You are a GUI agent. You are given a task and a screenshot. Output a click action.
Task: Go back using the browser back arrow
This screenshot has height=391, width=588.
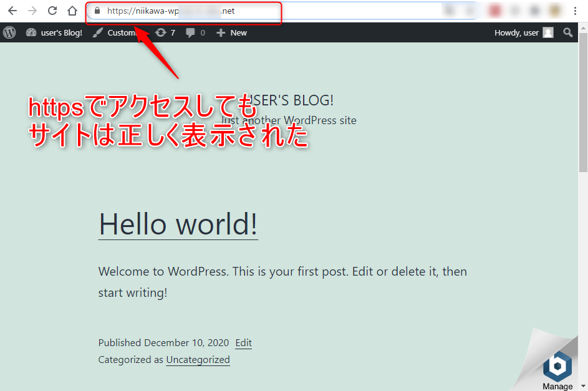(x=12, y=10)
